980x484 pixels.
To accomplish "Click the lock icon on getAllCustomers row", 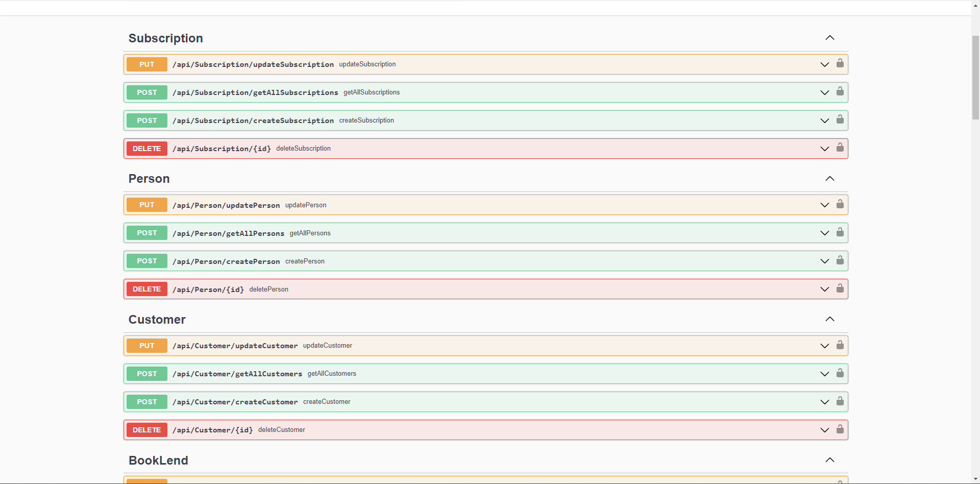I will click(x=840, y=373).
